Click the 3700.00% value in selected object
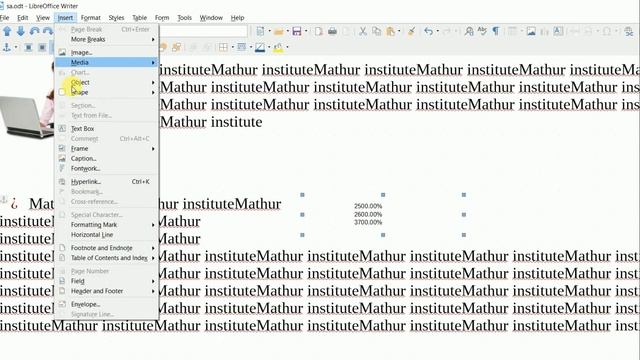 (368, 222)
